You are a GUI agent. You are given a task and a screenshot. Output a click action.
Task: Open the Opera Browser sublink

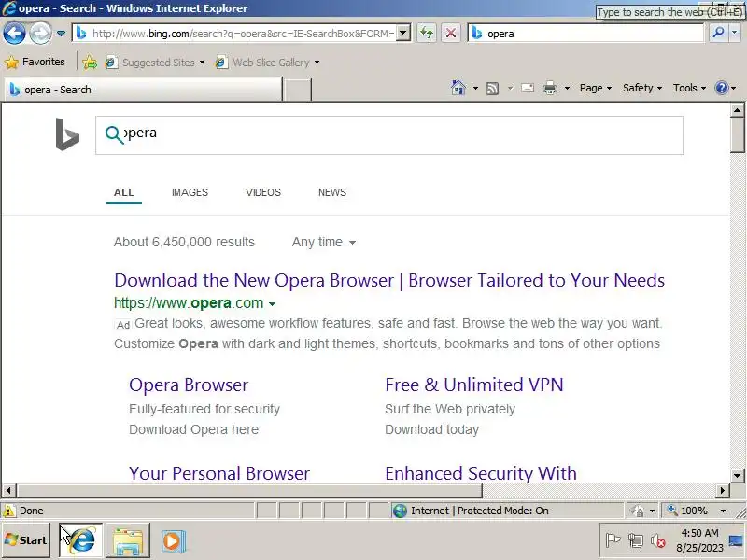[189, 385]
